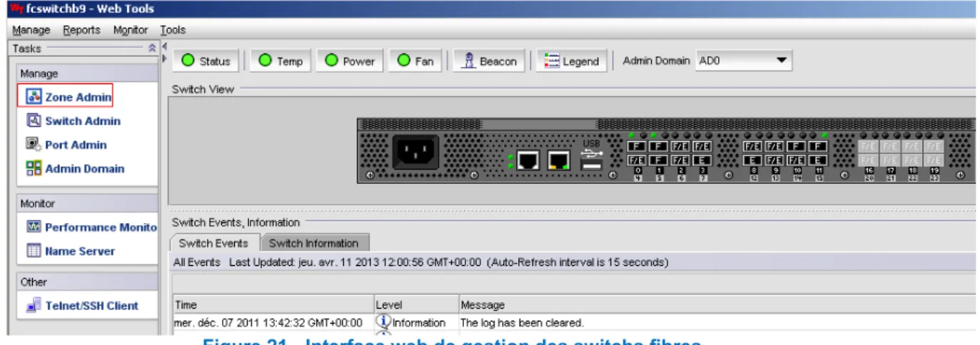Switch to the Switch Events tab
Screen dimensions: 980x345
click(x=213, y=243)
